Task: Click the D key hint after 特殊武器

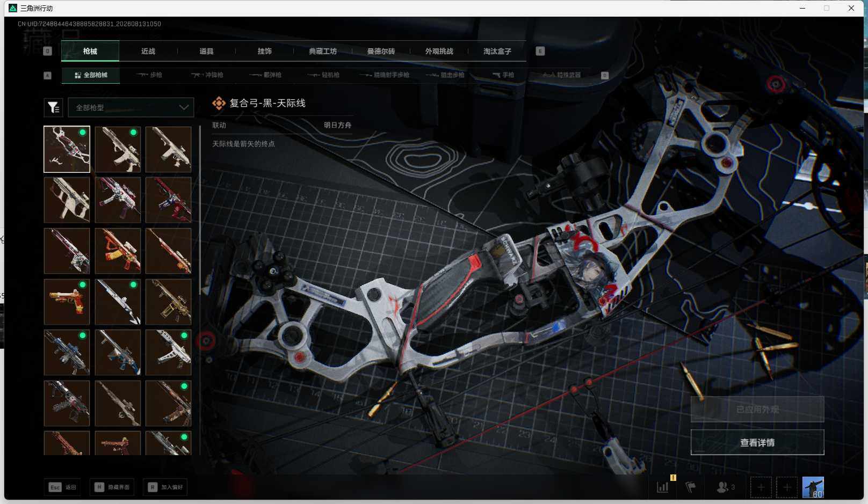Action: [604, 75]
